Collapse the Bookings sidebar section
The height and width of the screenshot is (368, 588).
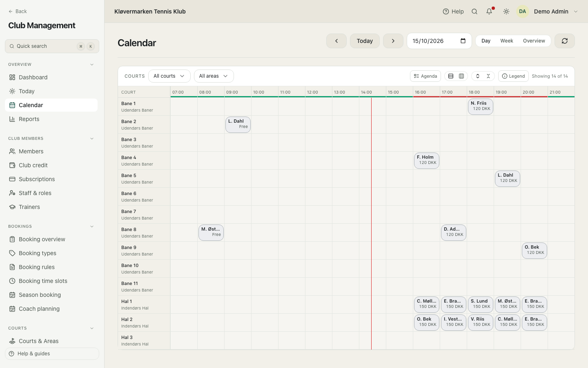pyautogui.click(x=92, y=227)
